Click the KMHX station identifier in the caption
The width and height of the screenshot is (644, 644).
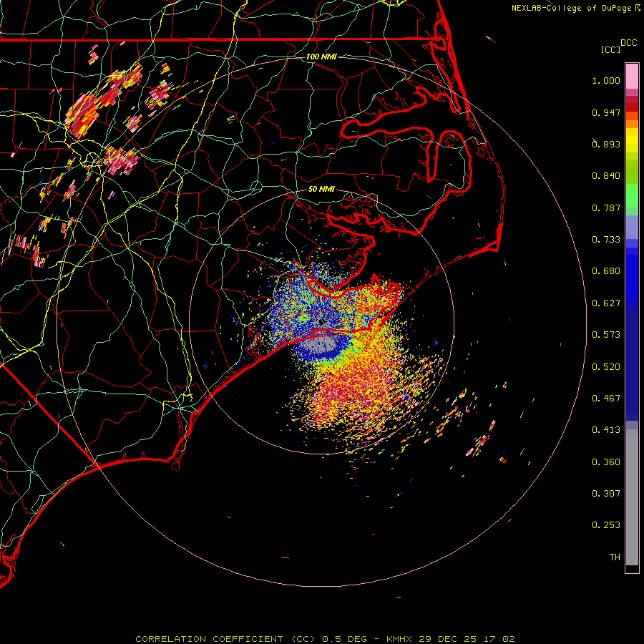coord(401,639)
